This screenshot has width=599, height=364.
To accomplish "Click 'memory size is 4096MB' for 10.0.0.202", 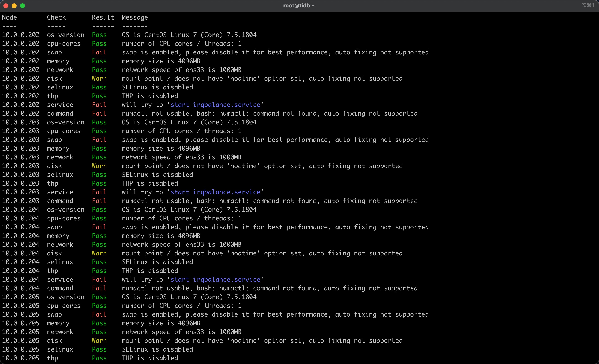I will 161,61.
